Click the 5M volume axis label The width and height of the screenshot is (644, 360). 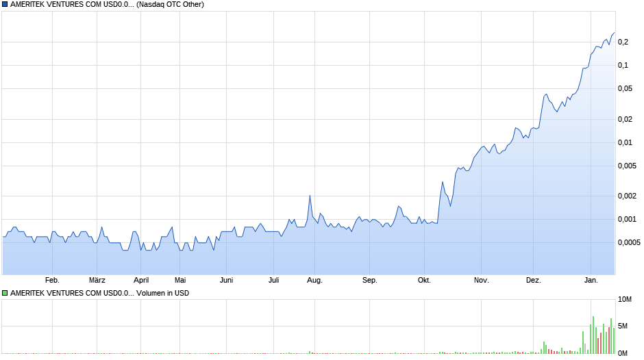[623, 326]
